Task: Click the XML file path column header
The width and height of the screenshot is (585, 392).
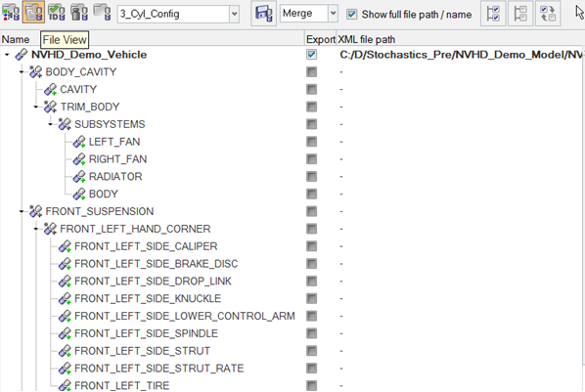Action: click(x=461, y=39)
